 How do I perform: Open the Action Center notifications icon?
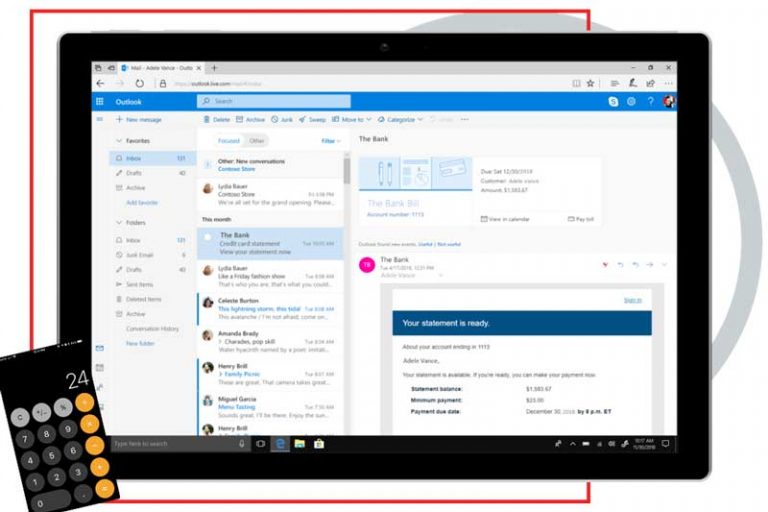[x=665, y=444]
